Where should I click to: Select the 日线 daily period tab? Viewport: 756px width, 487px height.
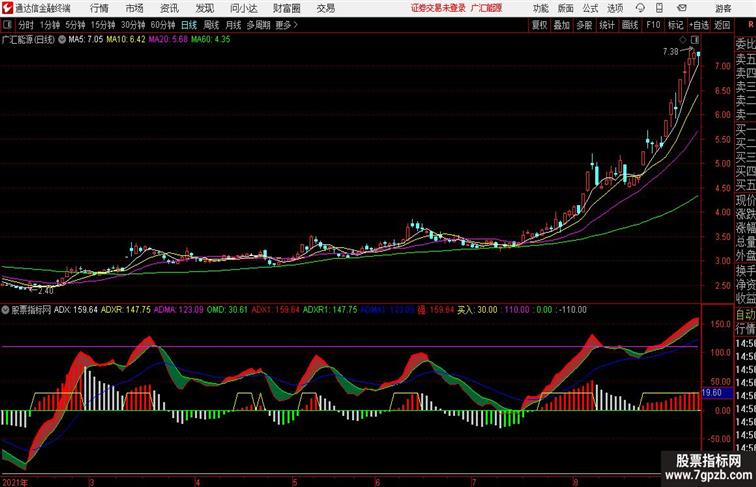[189, 25]
